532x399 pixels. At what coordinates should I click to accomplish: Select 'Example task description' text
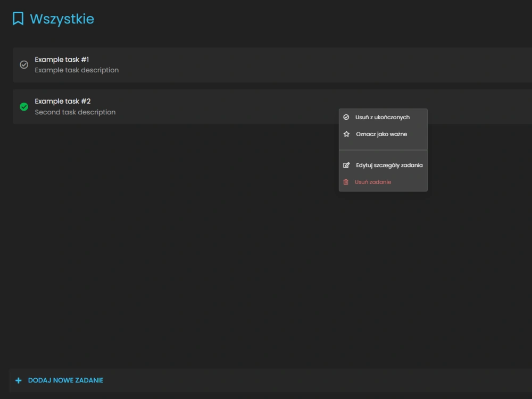[77, 70]
